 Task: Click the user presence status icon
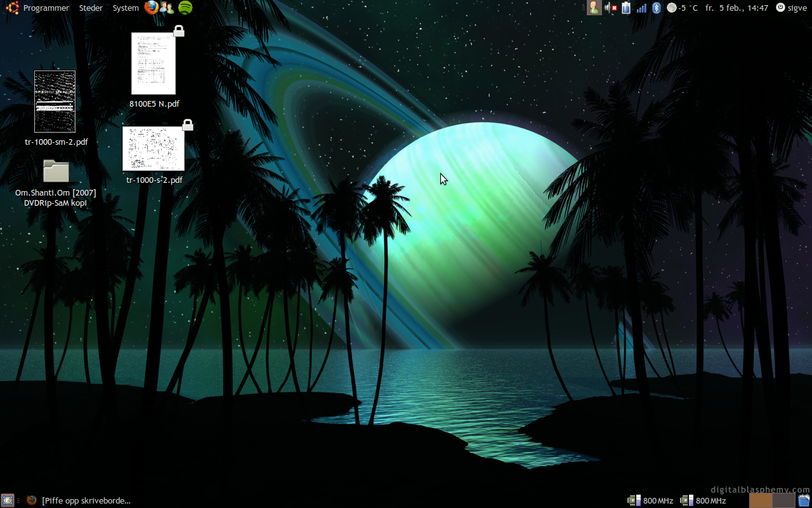[594, 8]
